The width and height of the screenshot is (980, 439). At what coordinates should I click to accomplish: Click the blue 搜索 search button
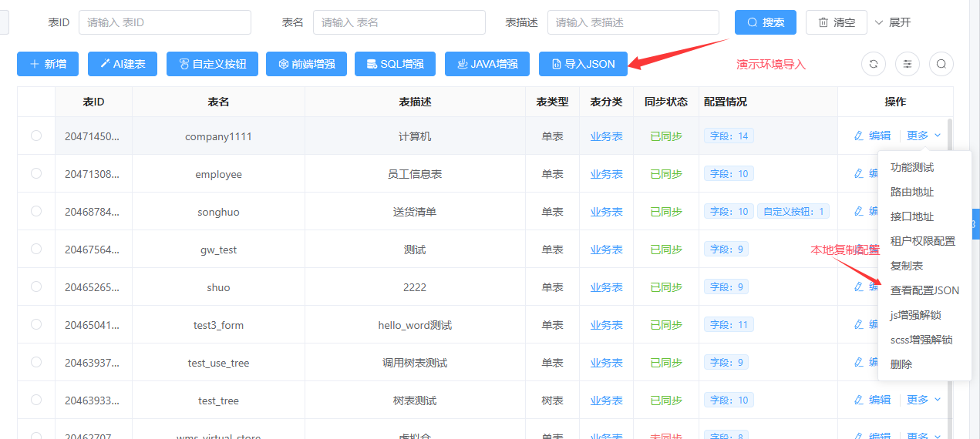coord(766,22)
